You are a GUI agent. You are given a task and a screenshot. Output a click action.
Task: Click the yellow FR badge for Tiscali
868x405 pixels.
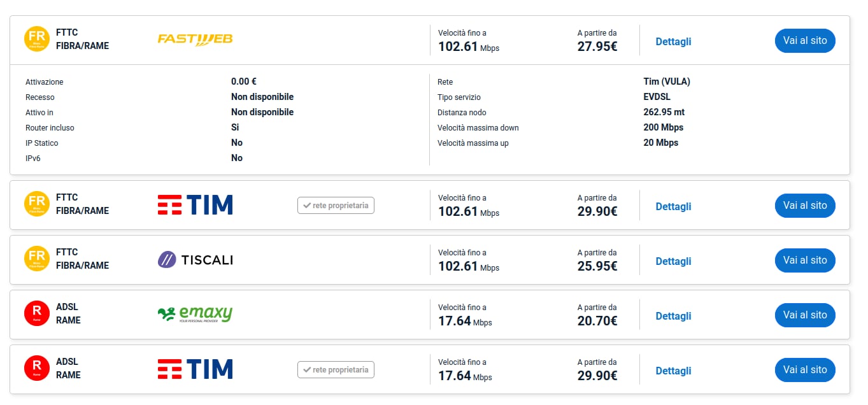37,259
